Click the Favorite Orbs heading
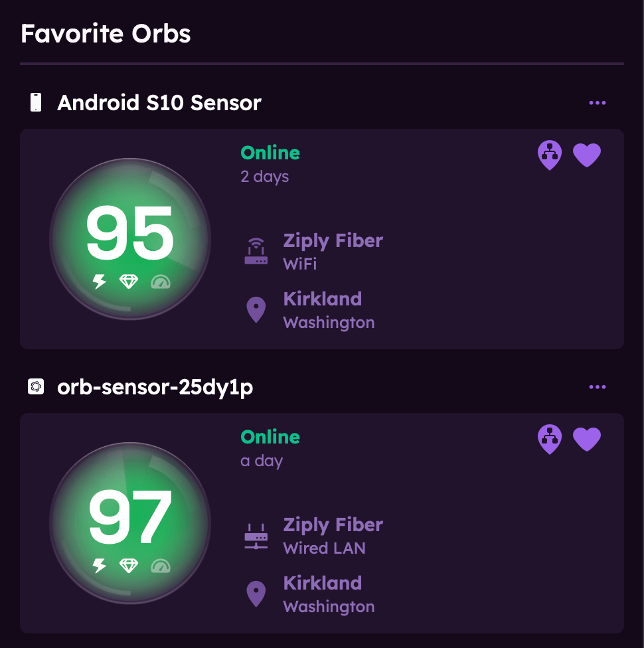 (x=106, y=33)
